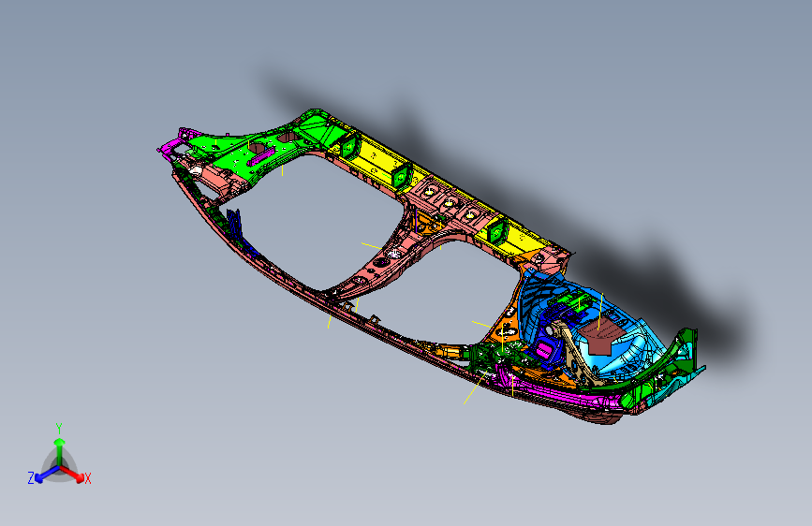Click the blue Z axis handle on triad
The height and width of the screenshot is (526, 812).
pos(40,477)
